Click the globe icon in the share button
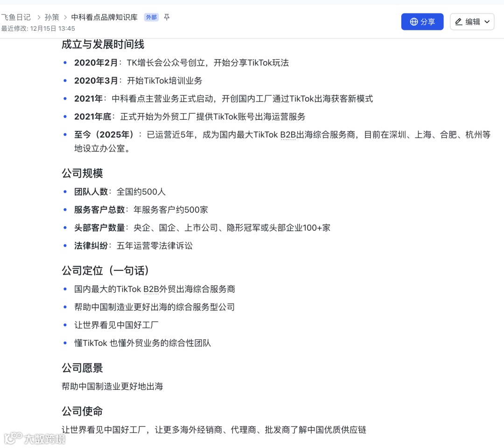This screenshot has height=448, width=504. pos(414,22)
